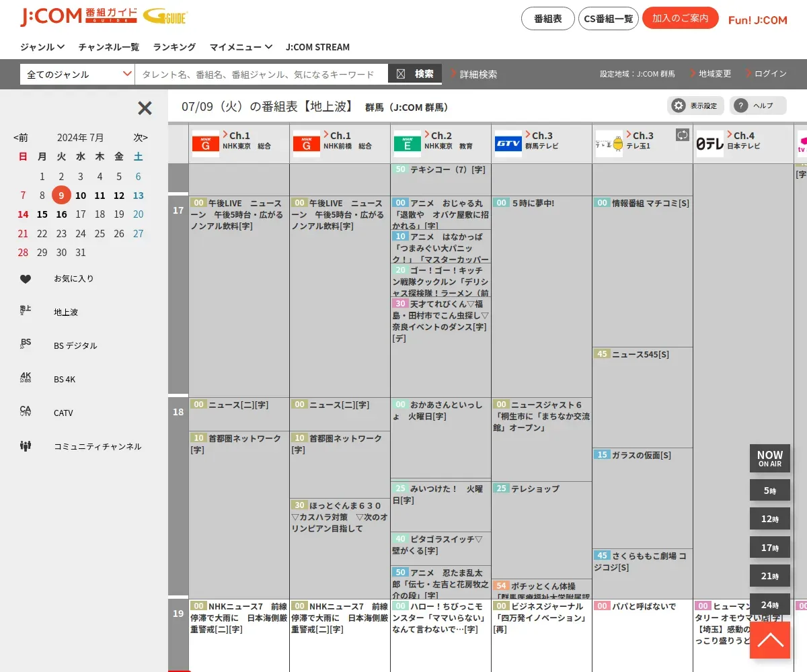The height and width of the screenshot is (672, 807).
Task: Go to next month with 次>
Action: [x=141, y=138]
